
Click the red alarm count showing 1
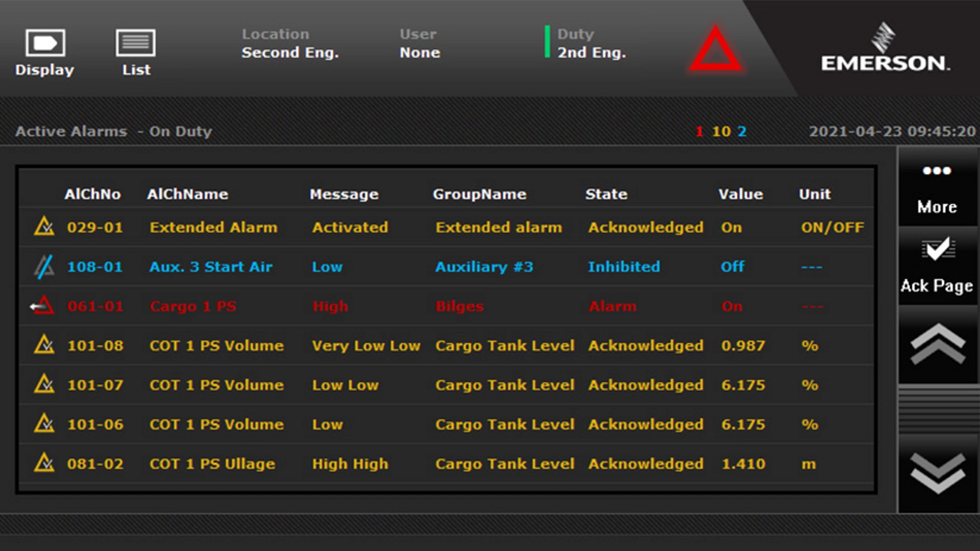coord(698,131)
